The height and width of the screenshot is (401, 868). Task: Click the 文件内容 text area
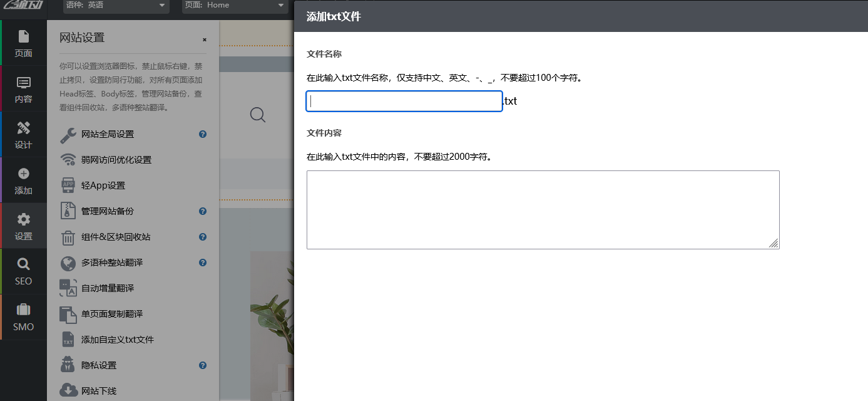(x=542, y=209)
